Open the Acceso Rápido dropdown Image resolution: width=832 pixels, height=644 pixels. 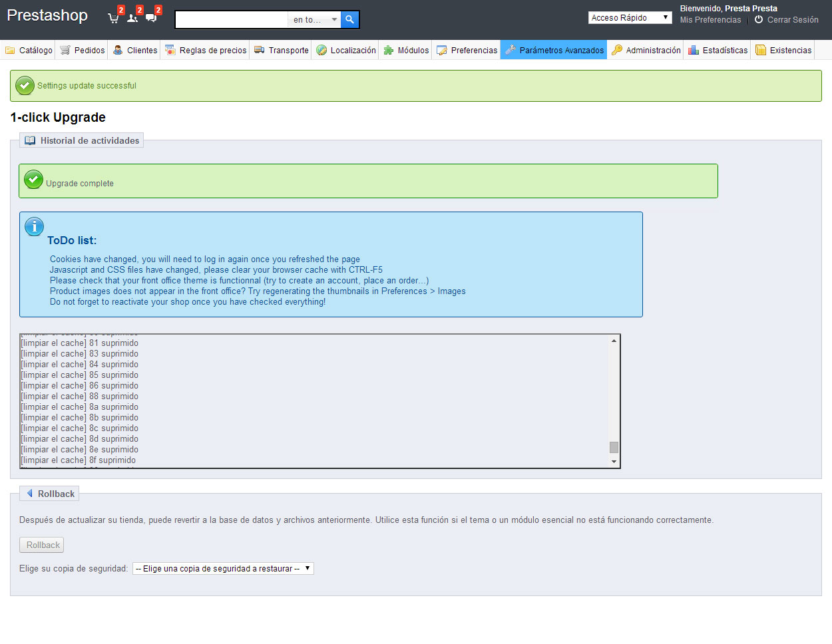click(x=630, y=18)
